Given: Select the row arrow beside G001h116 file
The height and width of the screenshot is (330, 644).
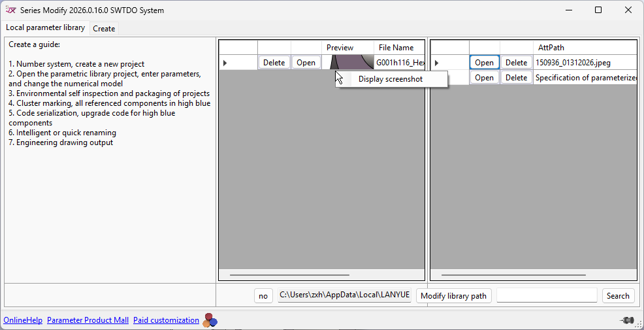Looking at the screenshot, I should 225,63.
